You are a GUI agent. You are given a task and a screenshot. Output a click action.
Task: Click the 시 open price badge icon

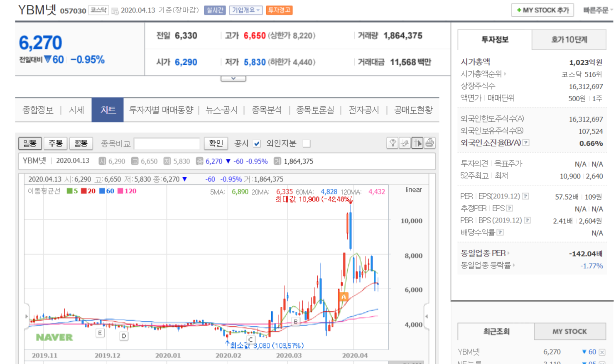(102, 161)
